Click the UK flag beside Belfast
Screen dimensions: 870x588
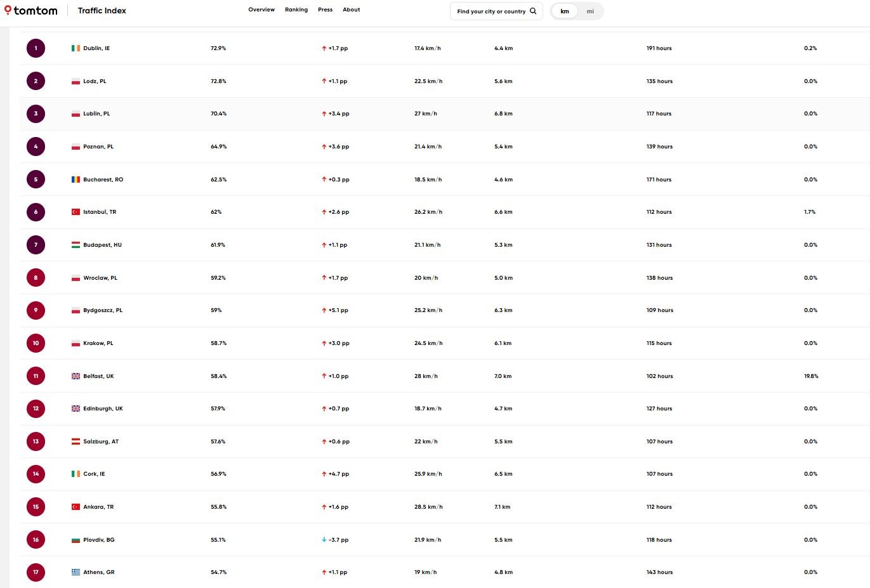click(x=76, y=376)
